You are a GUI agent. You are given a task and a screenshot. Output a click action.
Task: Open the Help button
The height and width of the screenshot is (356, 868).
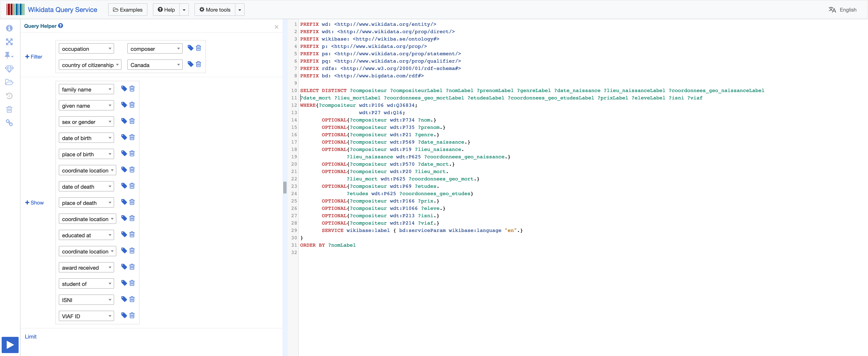click(166, 10)
